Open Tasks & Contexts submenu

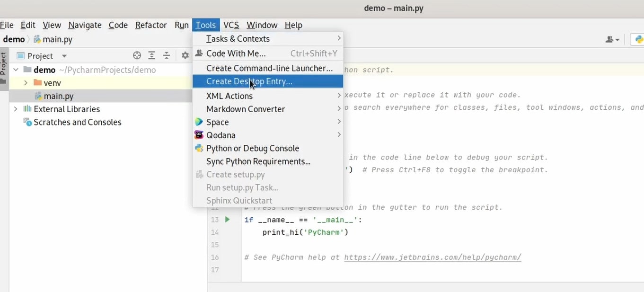(268, 39)
